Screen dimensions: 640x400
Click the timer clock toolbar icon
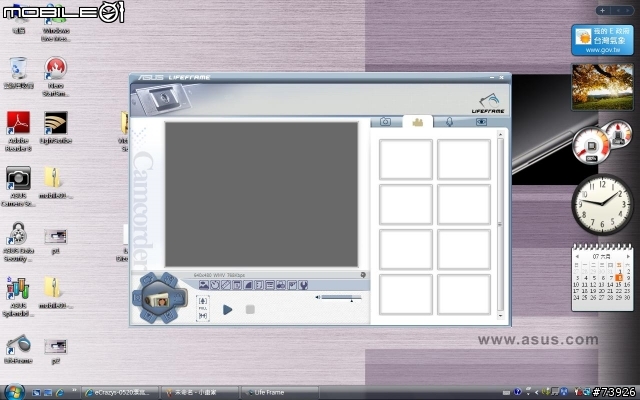click(x=215, y=285)
